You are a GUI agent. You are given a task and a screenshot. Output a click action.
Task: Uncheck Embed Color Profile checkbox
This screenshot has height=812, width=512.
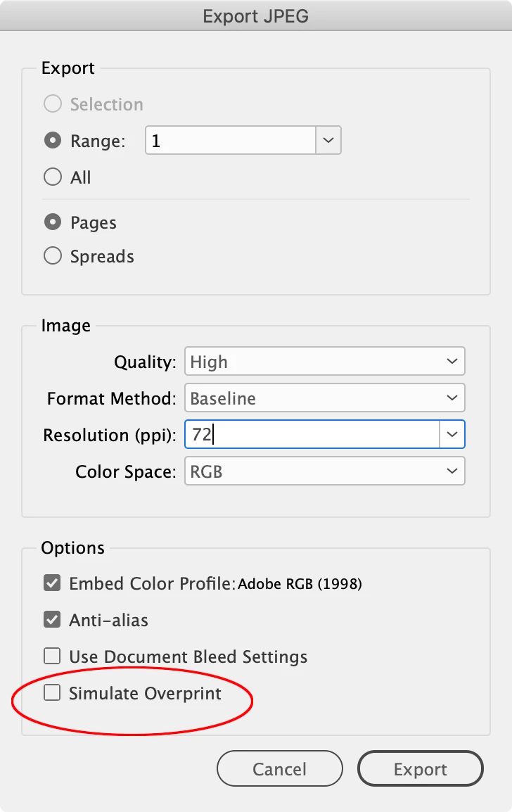52,583
